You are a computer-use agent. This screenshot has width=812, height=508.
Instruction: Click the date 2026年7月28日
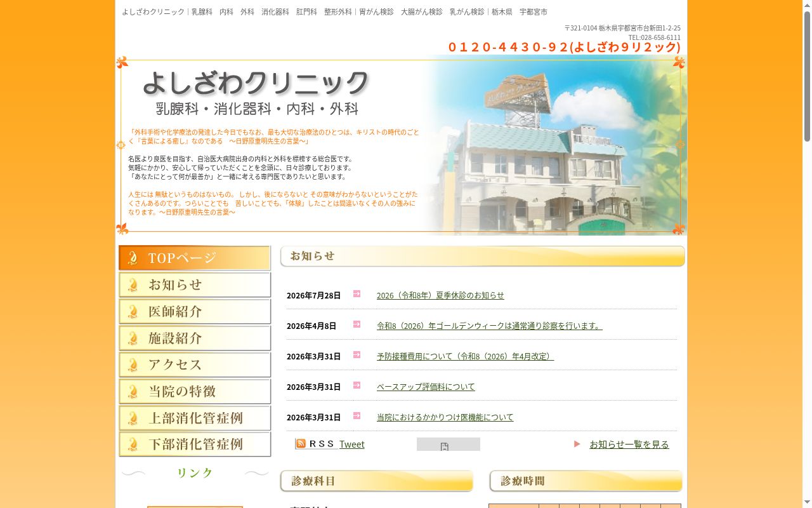[x=313, y=295]
